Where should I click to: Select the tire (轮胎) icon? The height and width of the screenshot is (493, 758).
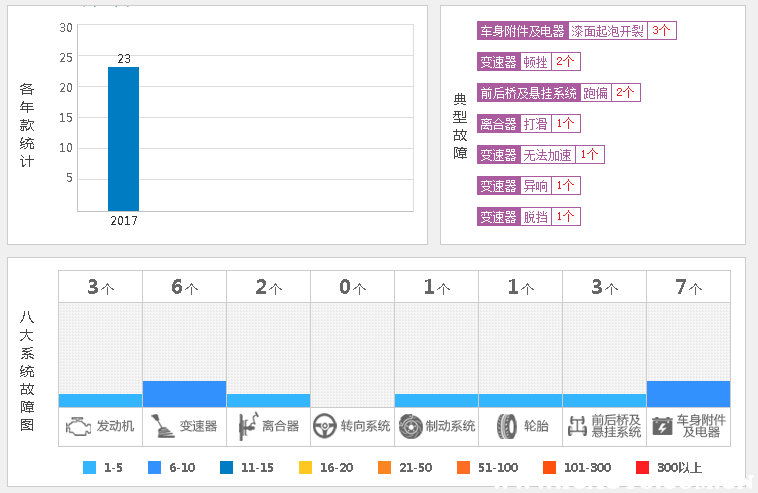coord(506,426)
